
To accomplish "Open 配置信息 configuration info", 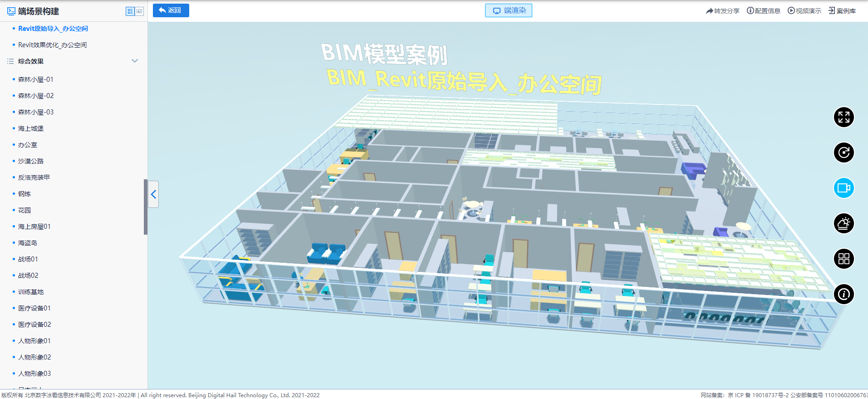I will [764, 11].
